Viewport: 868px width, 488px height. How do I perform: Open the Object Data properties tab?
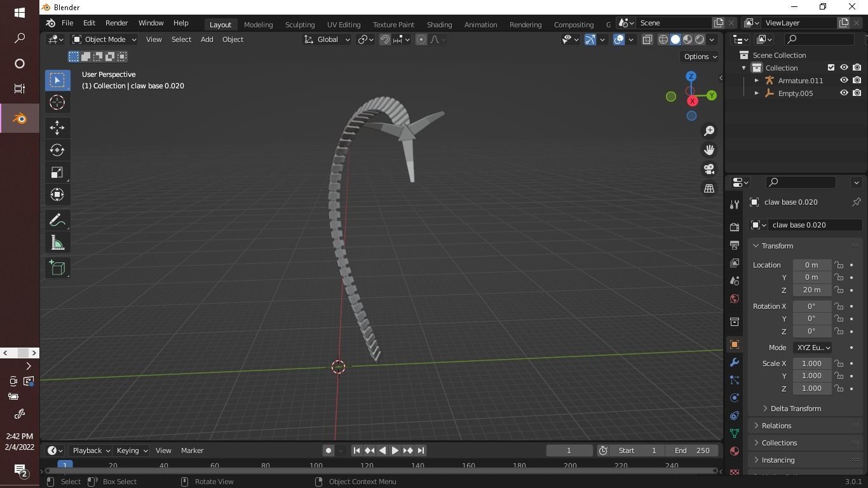(735, 433)
